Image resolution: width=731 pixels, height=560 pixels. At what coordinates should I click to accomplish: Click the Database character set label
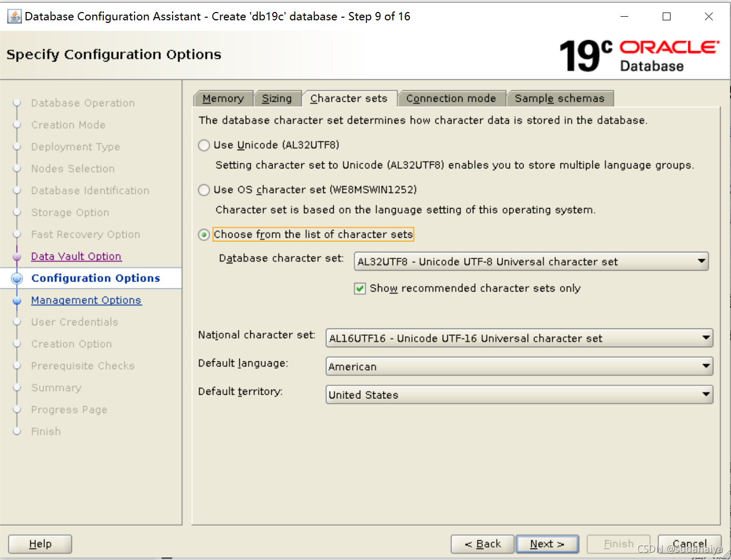click(282, 258)
